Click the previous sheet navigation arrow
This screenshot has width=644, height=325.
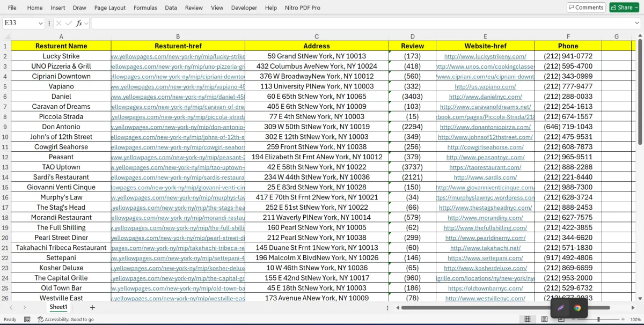pos(10,307)
